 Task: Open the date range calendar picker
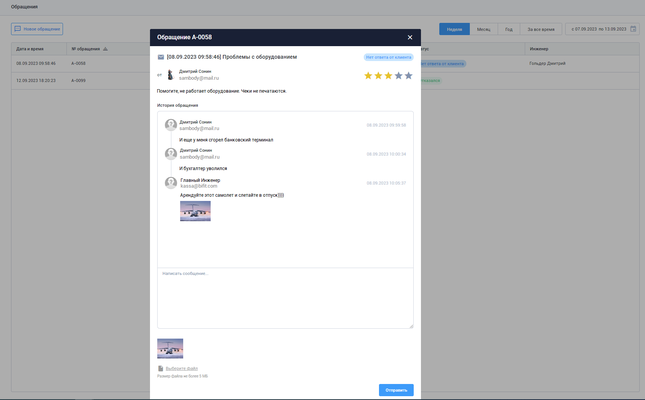633,29
